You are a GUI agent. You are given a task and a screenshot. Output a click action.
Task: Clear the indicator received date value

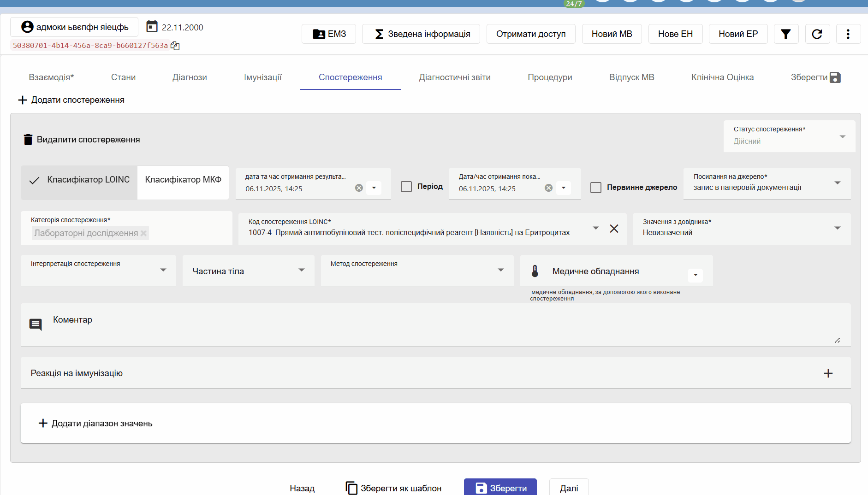pos(548,188)
